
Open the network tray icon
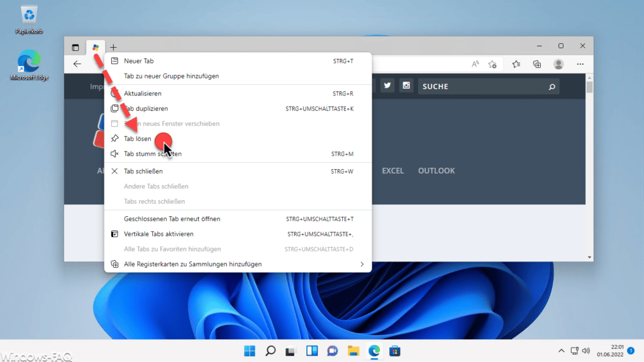pyautogui.click(x=575, y=351)
